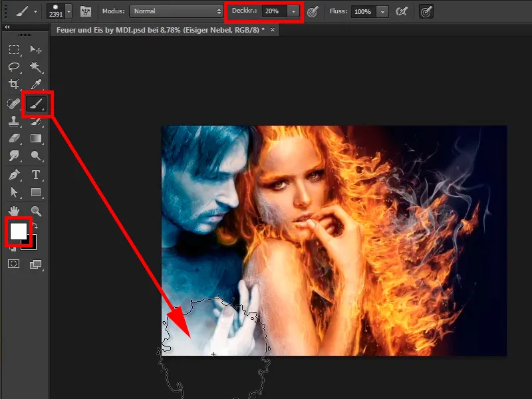
Task: Open the background color picker
Action: (31, 245)
